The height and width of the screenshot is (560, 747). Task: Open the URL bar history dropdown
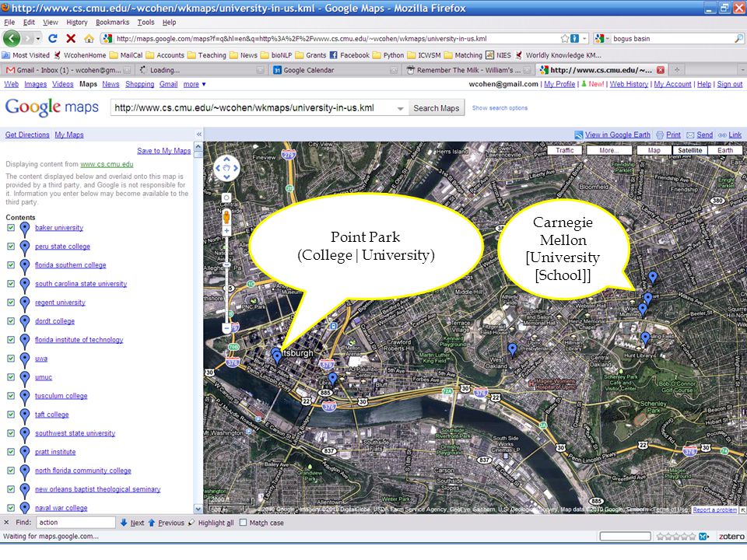[584, 39]
